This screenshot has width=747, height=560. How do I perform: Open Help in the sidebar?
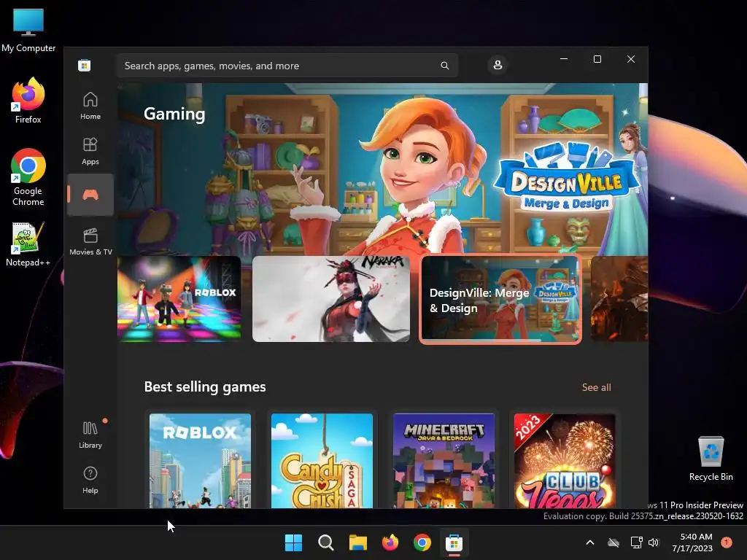[x=90, y=480]
